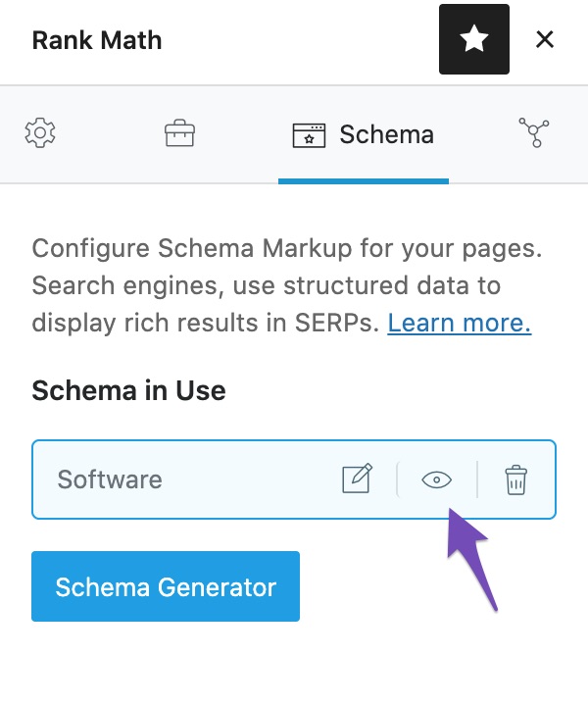
Task: Open the Schema Generator
Action: [166, 586]
